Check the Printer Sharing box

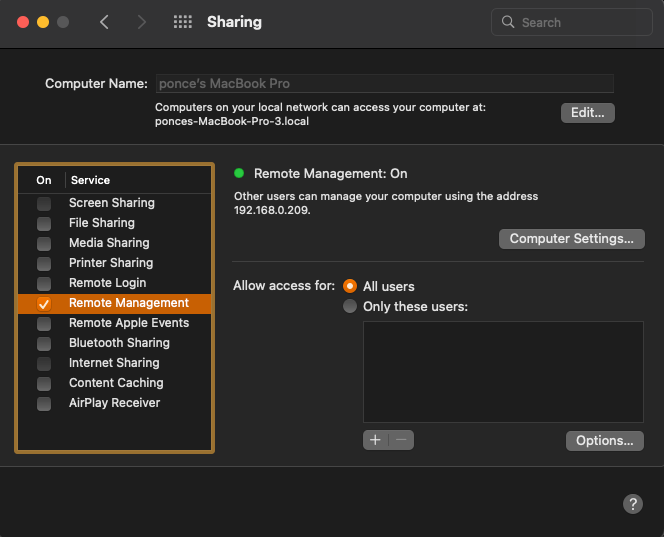point(44,263)
